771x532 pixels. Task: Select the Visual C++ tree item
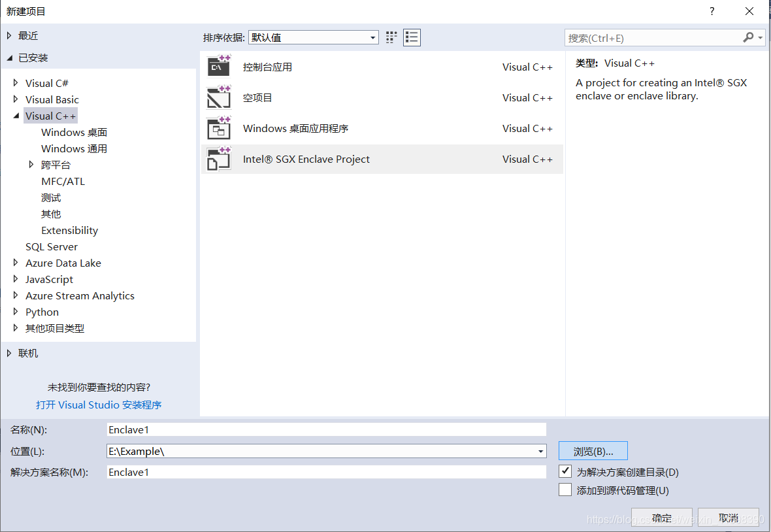click(51, 116)
